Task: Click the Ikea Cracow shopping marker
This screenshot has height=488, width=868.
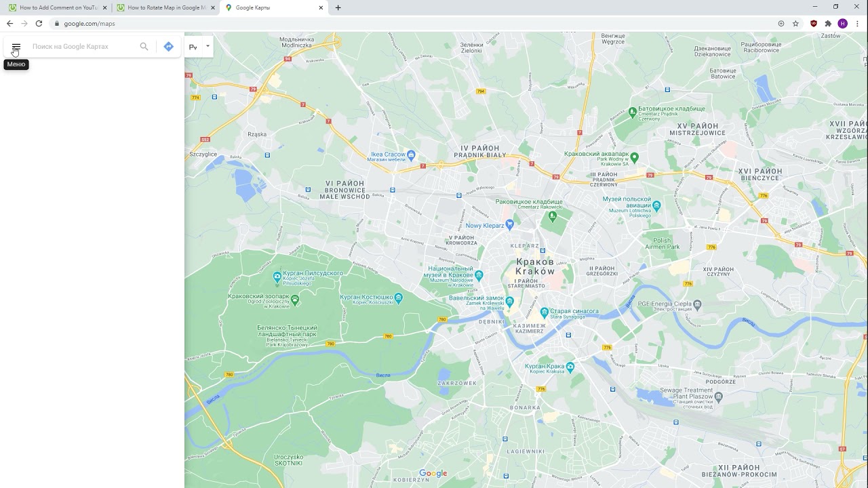Action: 411,155
